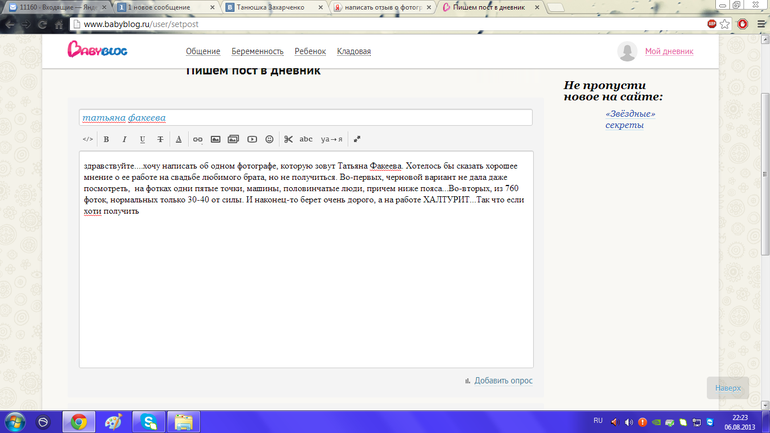Open the smiley emoticon picker
This screenshot has height=433, width=770.
270,139
